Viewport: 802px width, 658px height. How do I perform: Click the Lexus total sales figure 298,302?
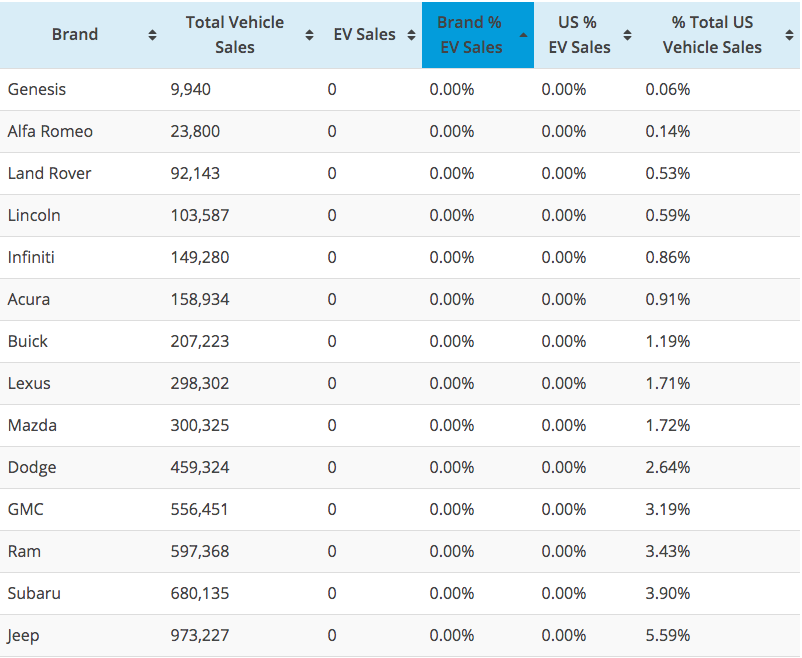pyautogui.click(x=200, y=384)
